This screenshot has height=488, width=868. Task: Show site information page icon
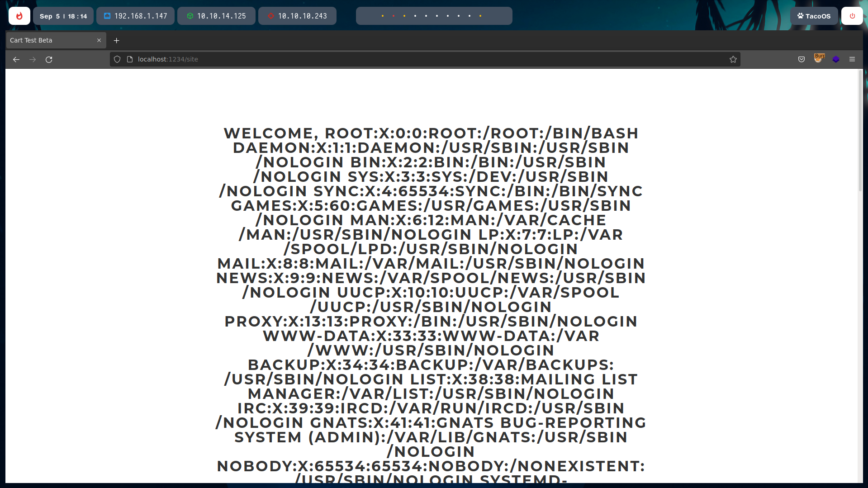(x=130, y=59)
